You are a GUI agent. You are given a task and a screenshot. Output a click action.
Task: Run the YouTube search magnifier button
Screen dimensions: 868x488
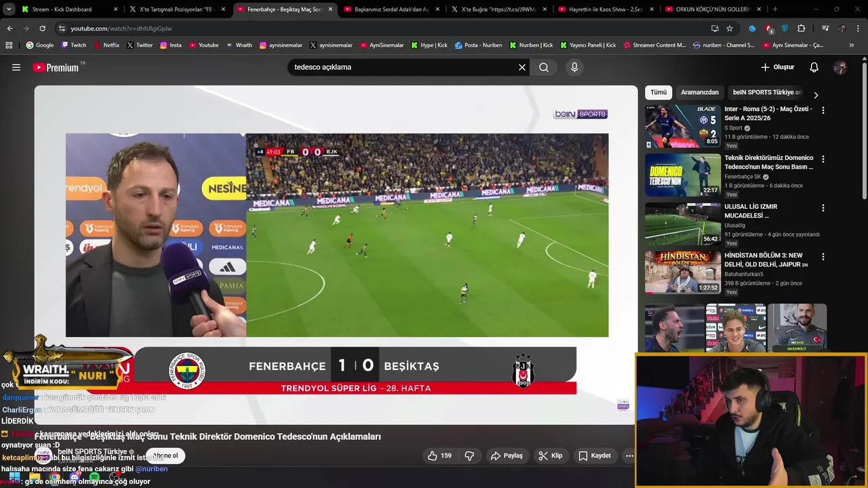(x=544, y=67)
